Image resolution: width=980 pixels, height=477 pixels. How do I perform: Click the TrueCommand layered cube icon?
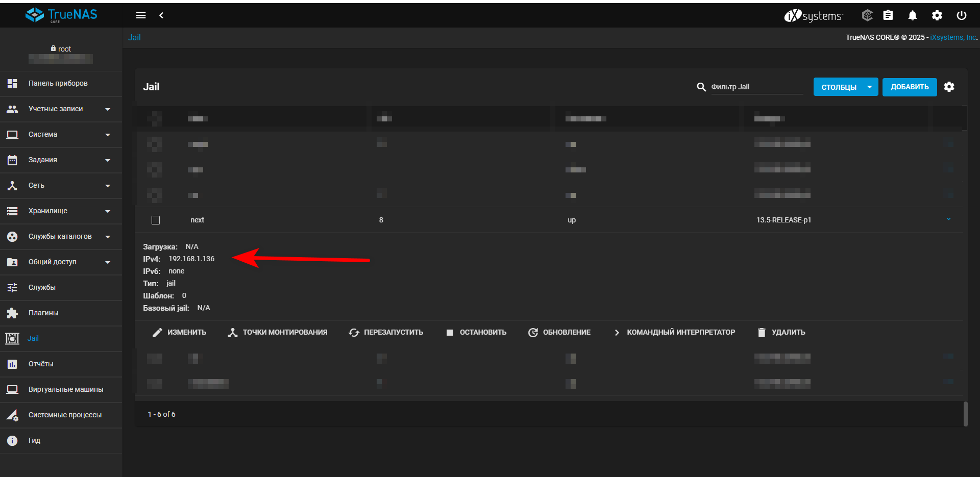867,15
